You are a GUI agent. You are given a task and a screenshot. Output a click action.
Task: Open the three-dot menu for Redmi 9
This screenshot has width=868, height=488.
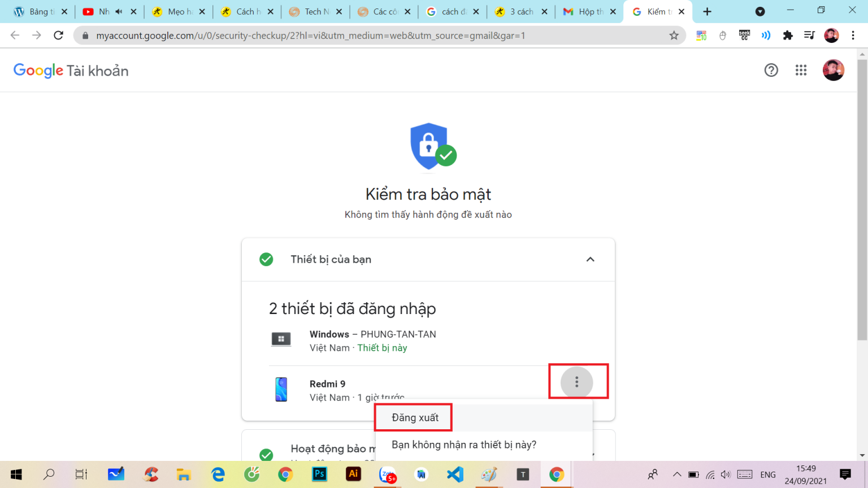click(576, 382)
